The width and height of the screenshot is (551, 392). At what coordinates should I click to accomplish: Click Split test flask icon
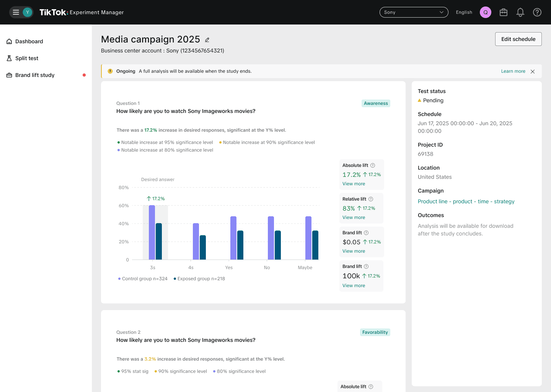point(9,58)
